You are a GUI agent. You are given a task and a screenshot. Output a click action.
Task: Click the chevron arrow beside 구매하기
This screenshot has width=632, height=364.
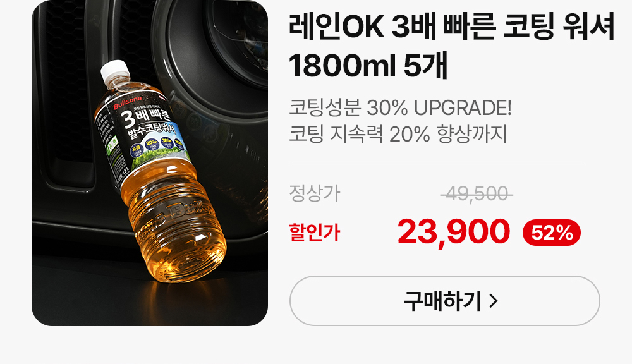[x=494, y=301]
